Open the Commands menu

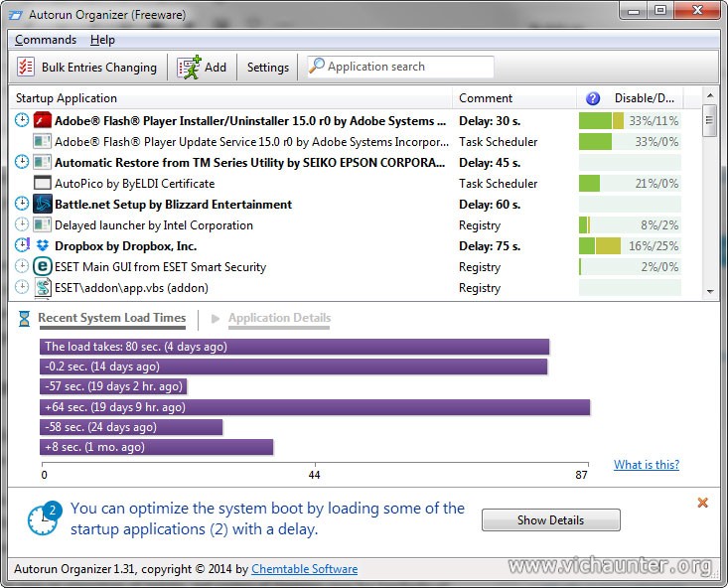click(46, 40)
